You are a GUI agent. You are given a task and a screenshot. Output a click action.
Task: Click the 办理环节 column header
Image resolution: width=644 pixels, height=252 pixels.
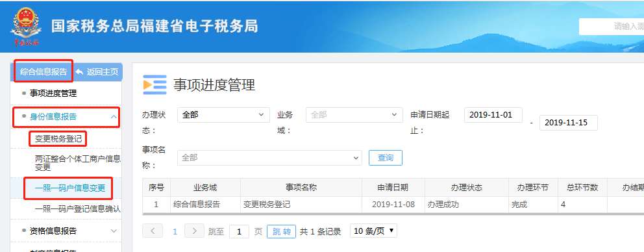tap(533, 188)
